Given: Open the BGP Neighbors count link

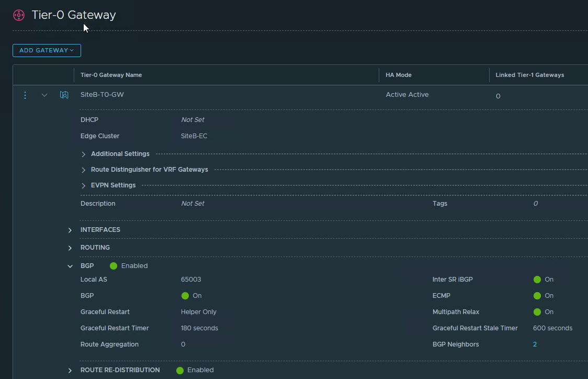Looking at the screenshot, I should (535, 344).
